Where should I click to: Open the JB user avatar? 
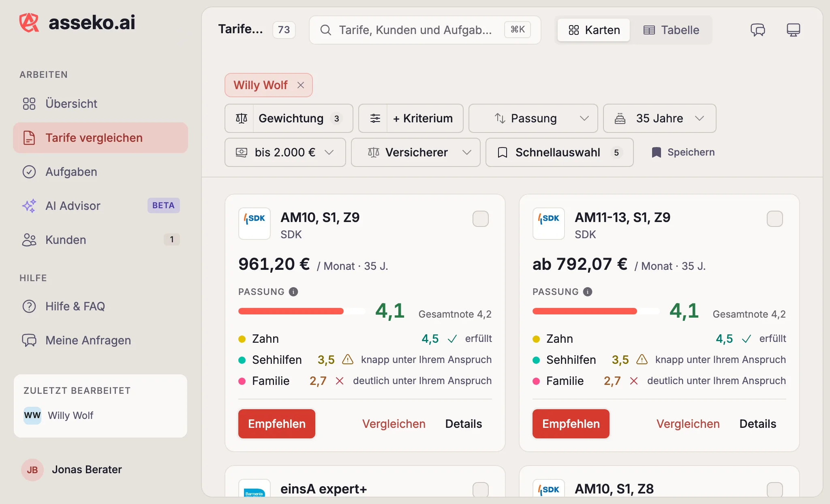32,470
